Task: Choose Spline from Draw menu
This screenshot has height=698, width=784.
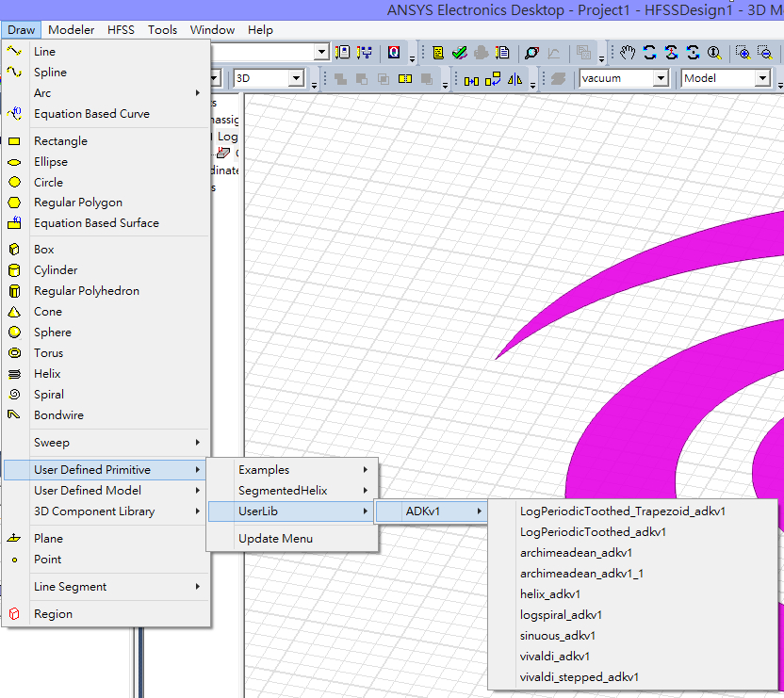Action: click(x=106, y=72)
